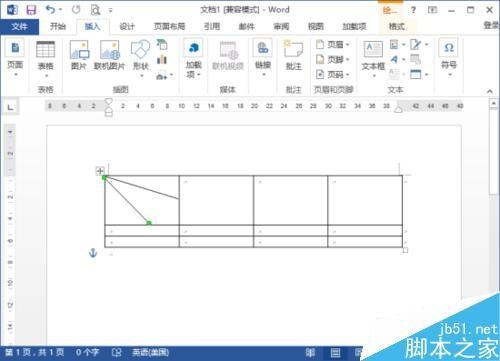Open the 页脚 footer dropdown
Viewport: 500px width, 361px height.
332,59
